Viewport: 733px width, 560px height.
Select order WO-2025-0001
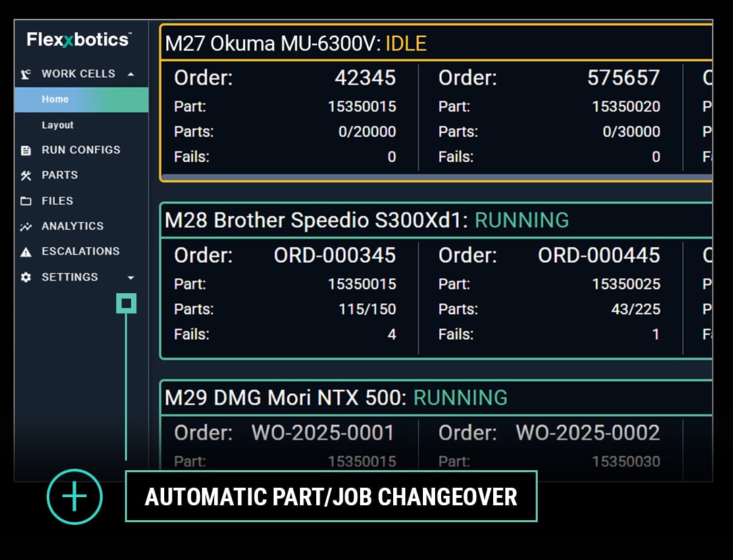pyautogui.click(x=323, y=433)
